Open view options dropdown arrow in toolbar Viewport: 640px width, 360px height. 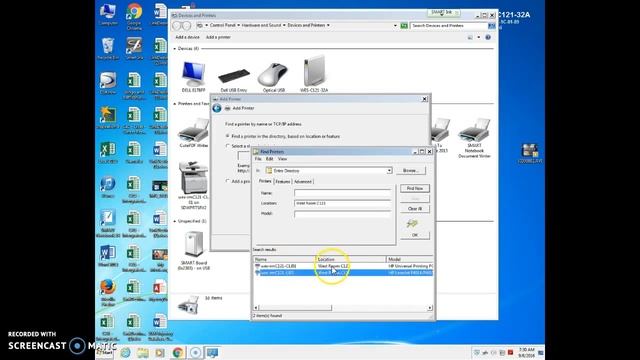point(478,38)
